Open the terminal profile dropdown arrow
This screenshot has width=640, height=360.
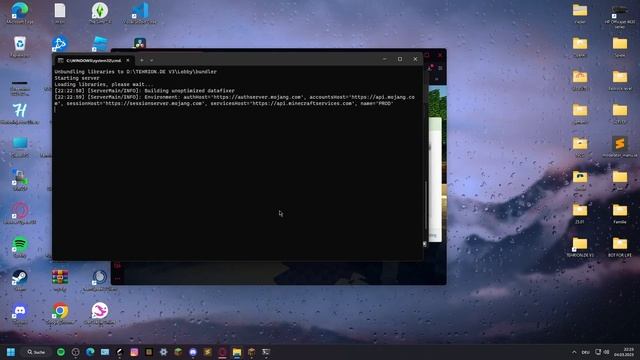pos(151,60)
